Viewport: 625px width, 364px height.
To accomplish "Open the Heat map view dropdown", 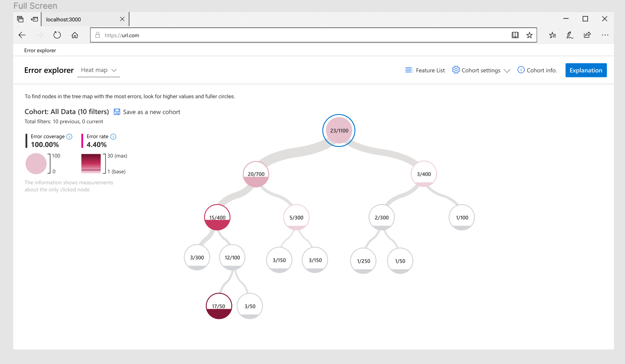I will pyautogui.click(x=99, y=70).
